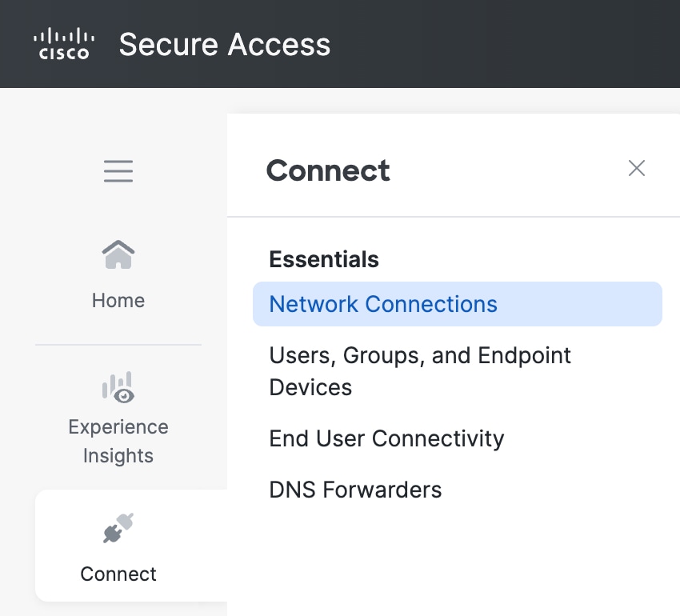Click the Connect text label in sidebar
The image size is (680, 616).
click(118, 574)
